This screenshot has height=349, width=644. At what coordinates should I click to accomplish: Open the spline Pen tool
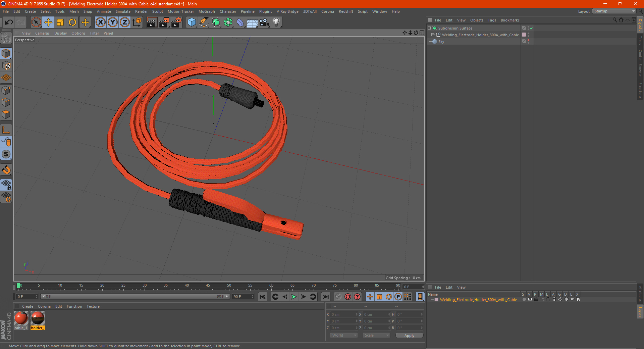point(204,22)
